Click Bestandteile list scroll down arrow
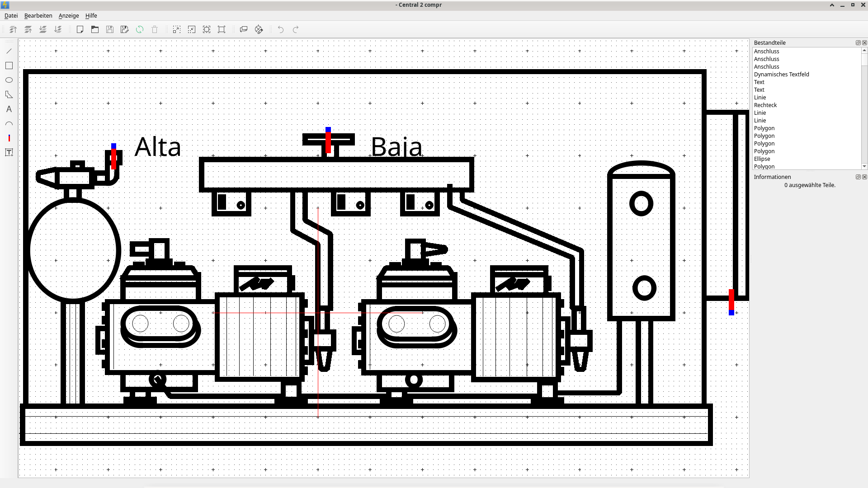The image size is (868, 488). coord(864,166)
